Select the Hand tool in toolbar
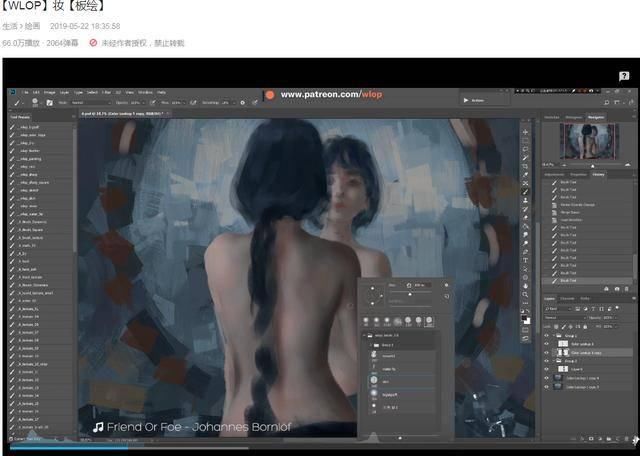This screenshot has width=640, height=456. (x=525, y=286)
